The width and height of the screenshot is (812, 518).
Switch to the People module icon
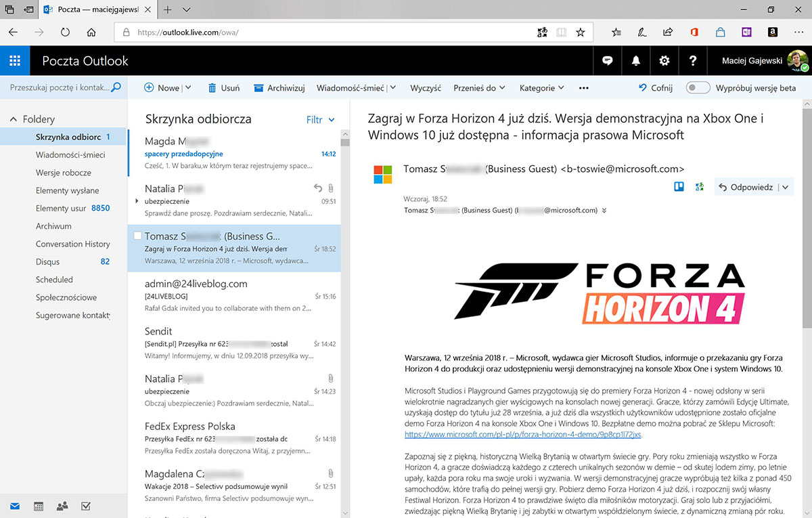(x=62, y=506)
